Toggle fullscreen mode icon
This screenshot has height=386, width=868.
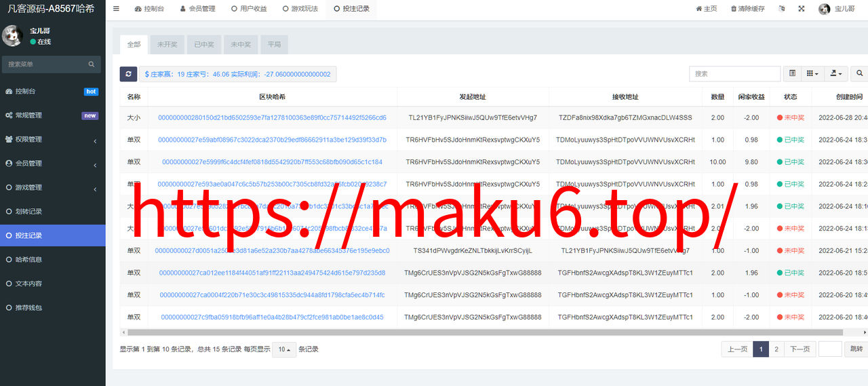click(802, 9)
